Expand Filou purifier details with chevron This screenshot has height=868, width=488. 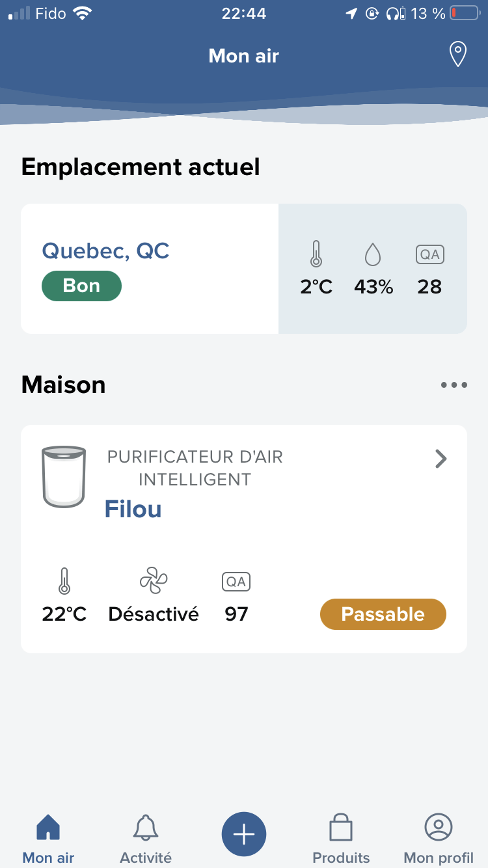click(x=441, y=459)
